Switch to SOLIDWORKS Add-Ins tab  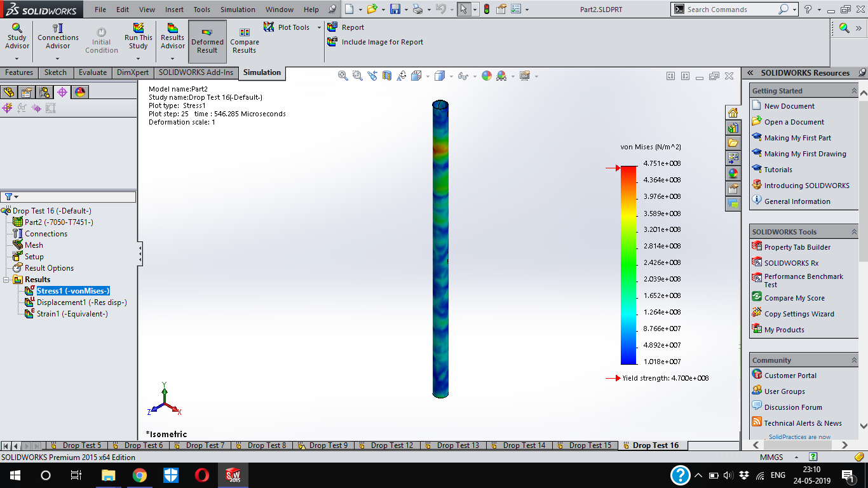(196, 72)
